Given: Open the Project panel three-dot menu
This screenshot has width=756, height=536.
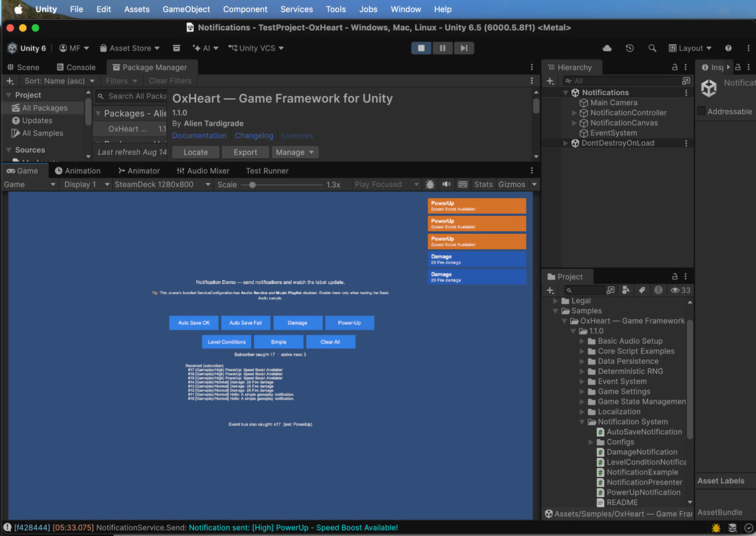Looking at the screenshot, I should point(685,277).
